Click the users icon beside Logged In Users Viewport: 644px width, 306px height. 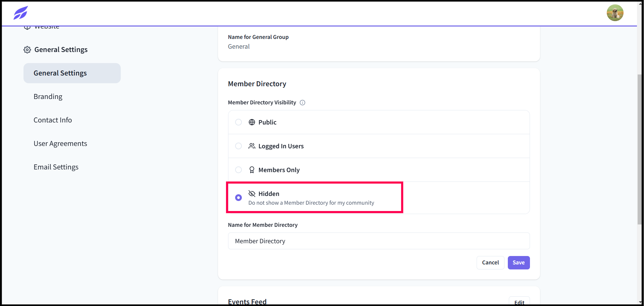(x=252, y=146)
